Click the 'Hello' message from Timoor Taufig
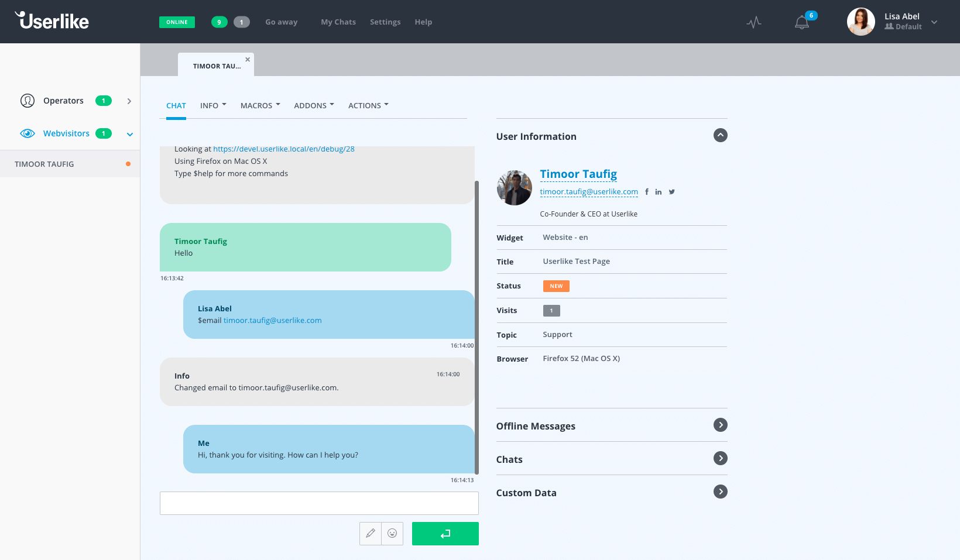The width and height of the screenshot is (960, 560). pyautogui.click(x=183, y=253)
